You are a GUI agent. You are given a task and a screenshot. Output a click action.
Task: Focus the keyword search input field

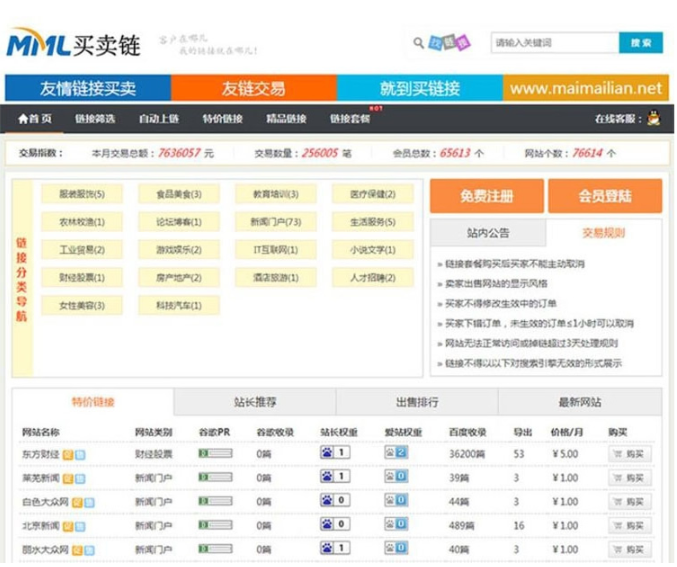tap(554, 43)
